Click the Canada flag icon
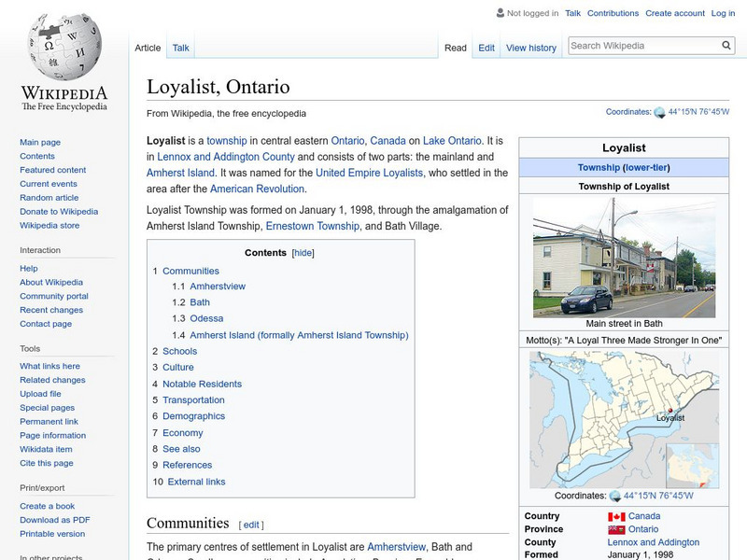This screenshot has width=747, height=560. pos(616,517)
